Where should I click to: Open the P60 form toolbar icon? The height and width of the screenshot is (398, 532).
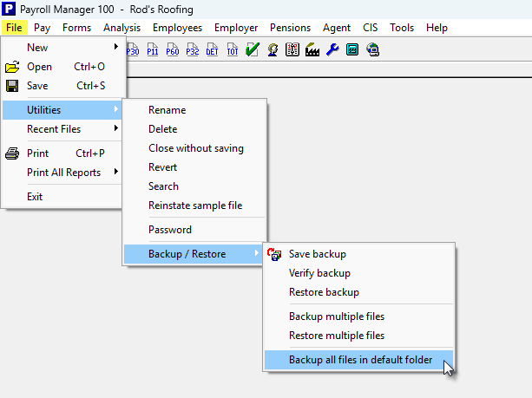coord(173,49)
